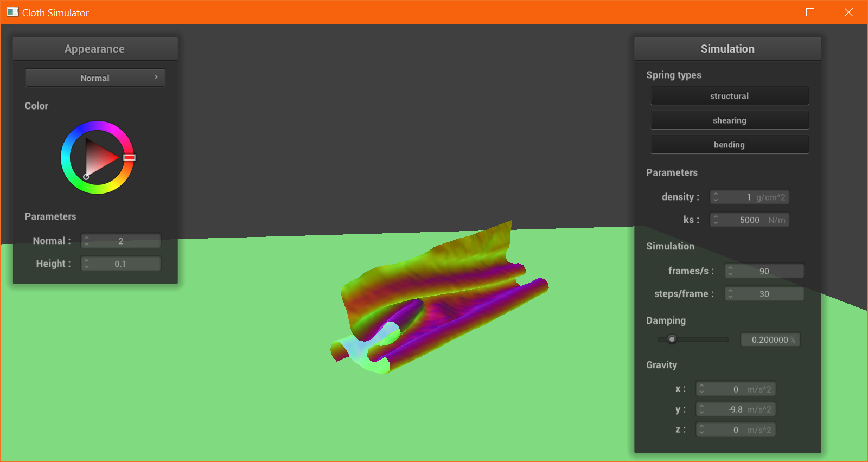Viewport: 868px width, 462px height.
Task: Click the 'Damping' section label
Action: point(666,320)
